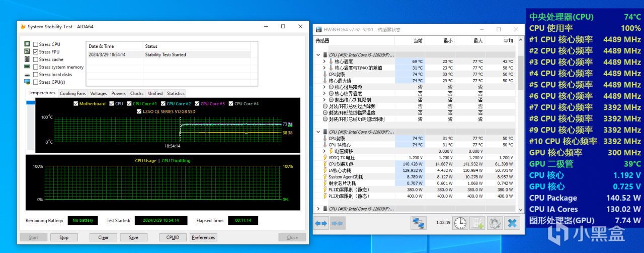Open the CPUID button
The height and width of the screenshot is (253, 644).
(173, 237)
